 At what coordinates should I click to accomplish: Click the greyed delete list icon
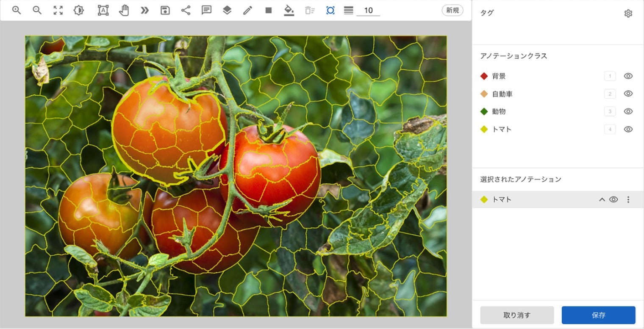pos(310,10)
